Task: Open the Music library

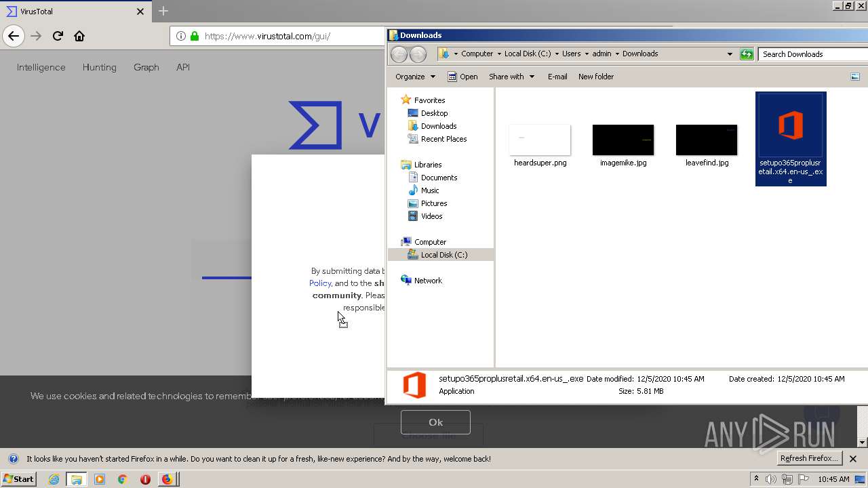Action: [424, 190]
